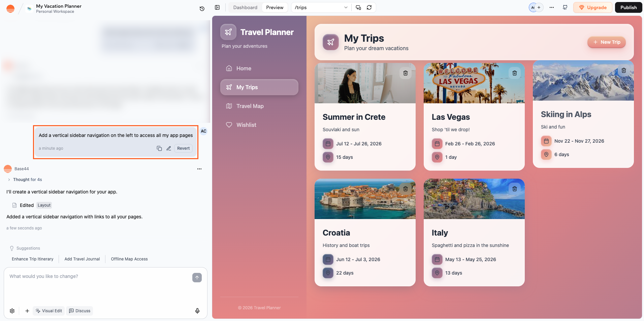Toggle to Dashboard view
The height and width of the screenshot is (321, 644).
pyautogui.click(x=245, y=7)
